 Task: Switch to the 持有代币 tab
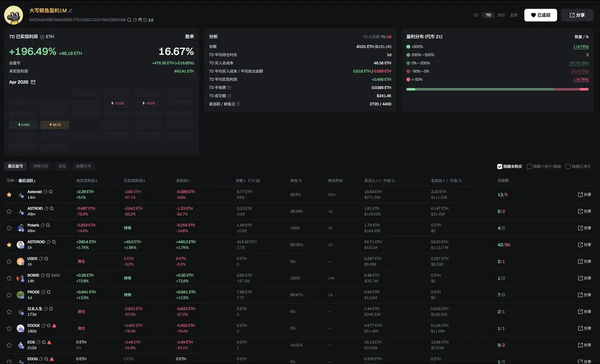coord(40,166)
